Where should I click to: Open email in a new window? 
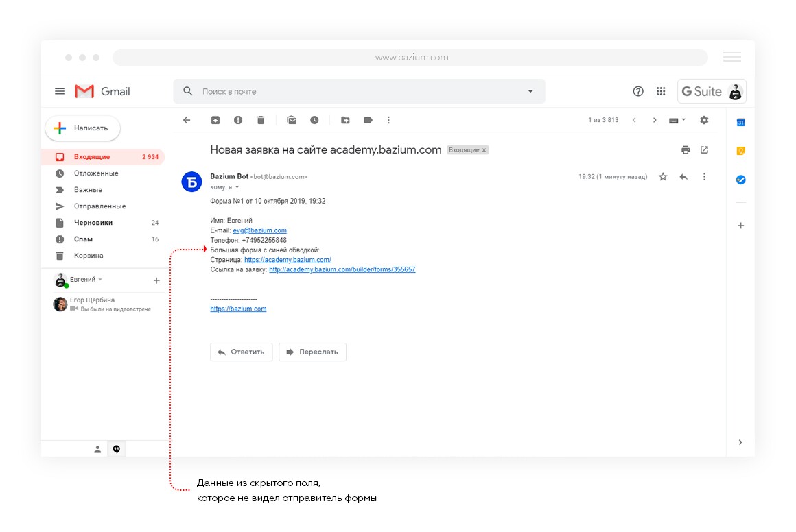[x=704, y=149]
